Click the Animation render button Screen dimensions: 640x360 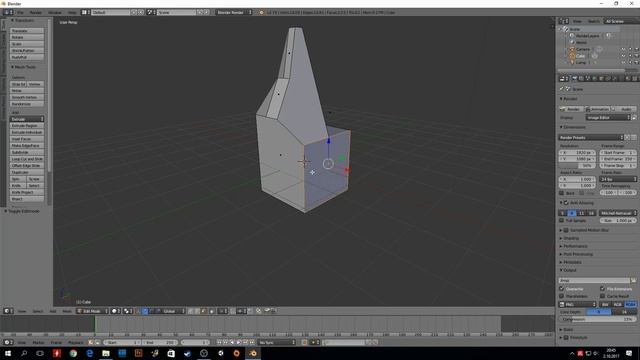pyautogui.click(x=598, y=109)
